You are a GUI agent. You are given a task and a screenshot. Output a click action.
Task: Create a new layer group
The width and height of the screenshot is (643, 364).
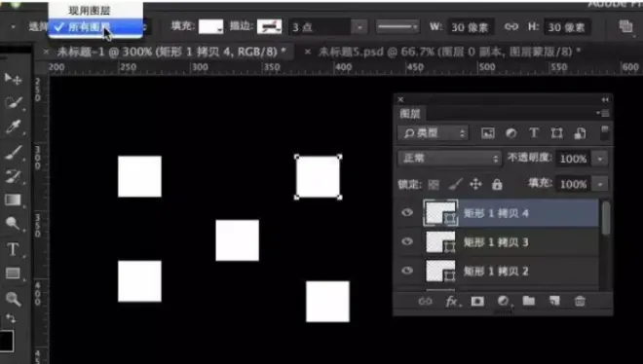pyautogui.click(x=529, y=301)
